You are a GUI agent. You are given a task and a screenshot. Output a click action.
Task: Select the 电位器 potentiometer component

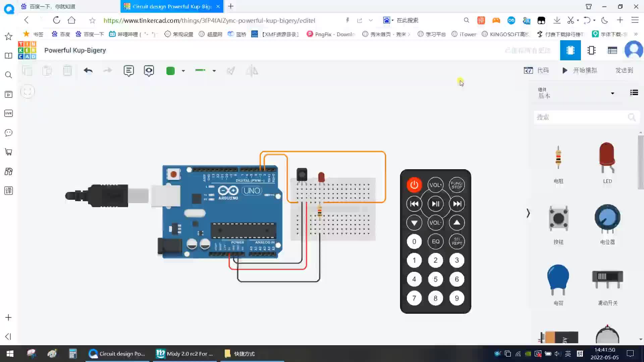click(607, 225)
